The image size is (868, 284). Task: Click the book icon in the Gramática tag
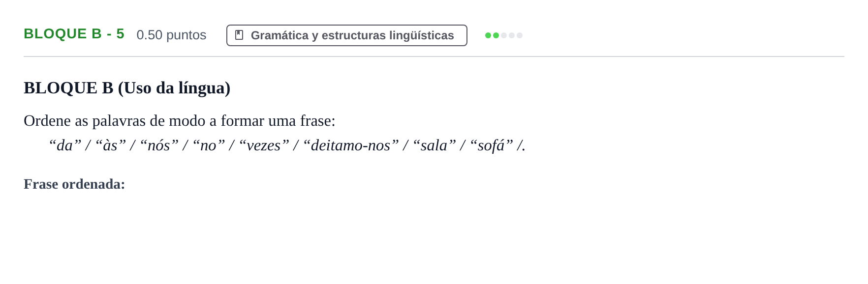tap(239, 35)
